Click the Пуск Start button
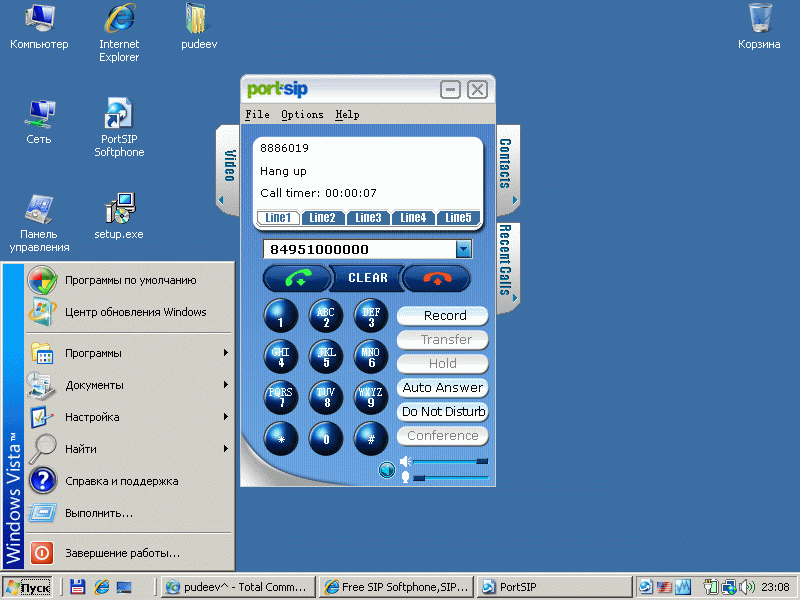800x600 pixels. [28, 587]
